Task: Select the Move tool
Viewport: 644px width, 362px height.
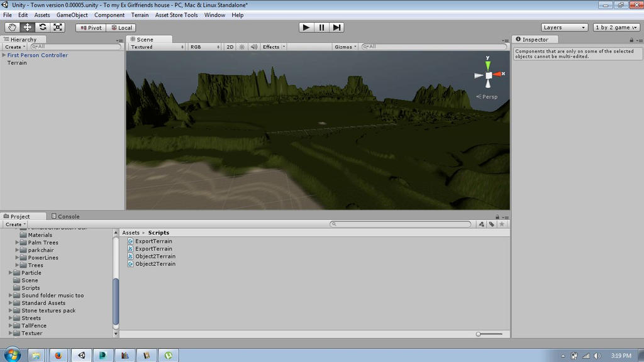Action: [x=27, y=28]
